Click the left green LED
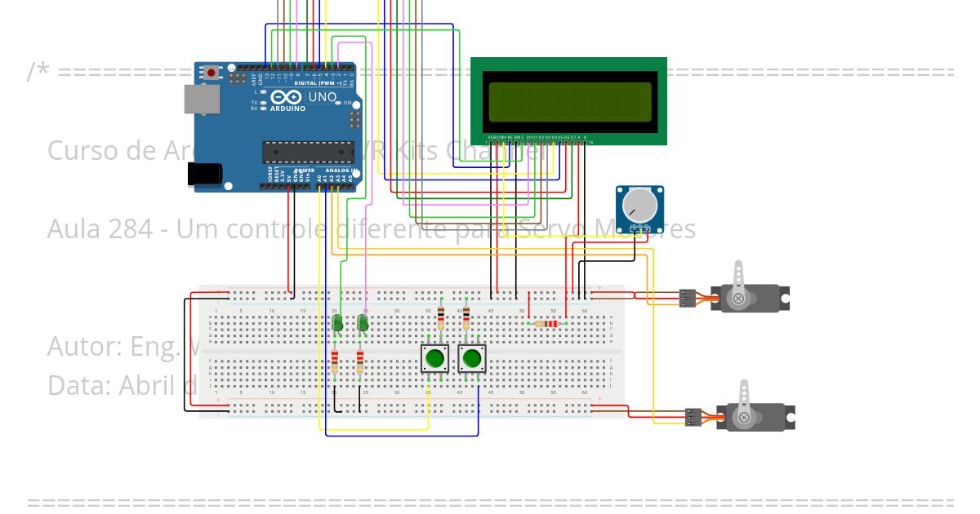The width and height of the screenshot is (980, 514). 336,323
